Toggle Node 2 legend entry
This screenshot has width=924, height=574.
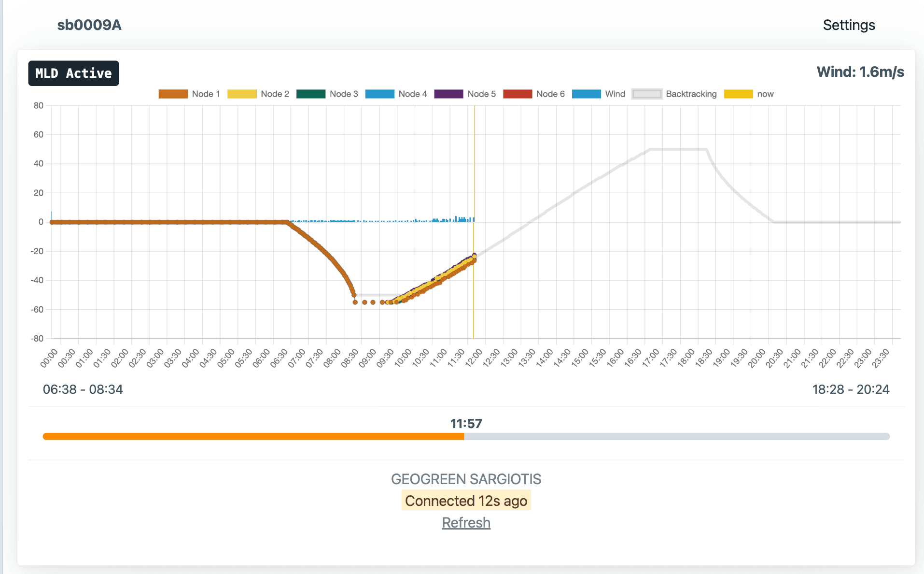[258, 94]
